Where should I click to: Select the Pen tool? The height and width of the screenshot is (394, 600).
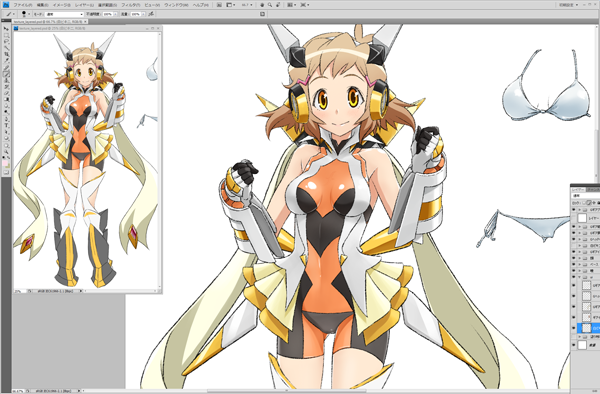pyautogui.click(x=7, y=119)
